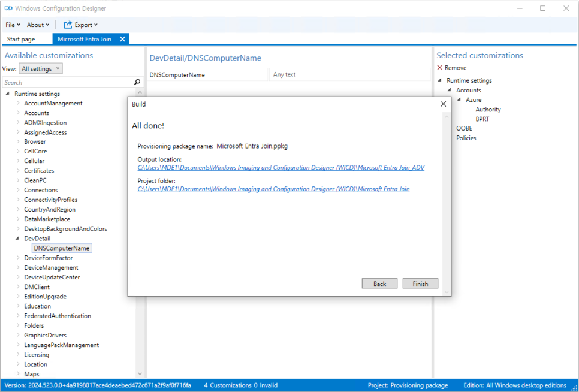
Task: Click the Finish button
Action: (x=420, y=284)
